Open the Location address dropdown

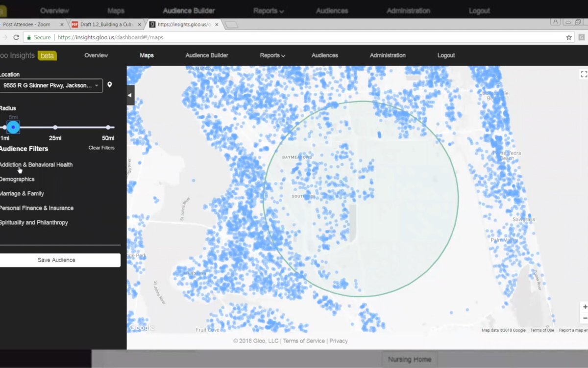click(x=51, y=85)
